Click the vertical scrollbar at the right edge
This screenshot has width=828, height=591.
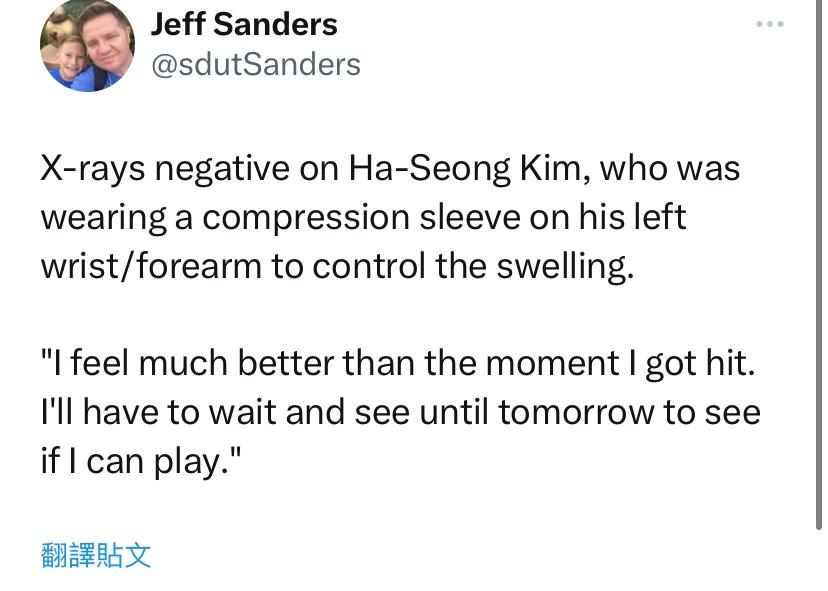pyautogui.click(x=818, y=264)
